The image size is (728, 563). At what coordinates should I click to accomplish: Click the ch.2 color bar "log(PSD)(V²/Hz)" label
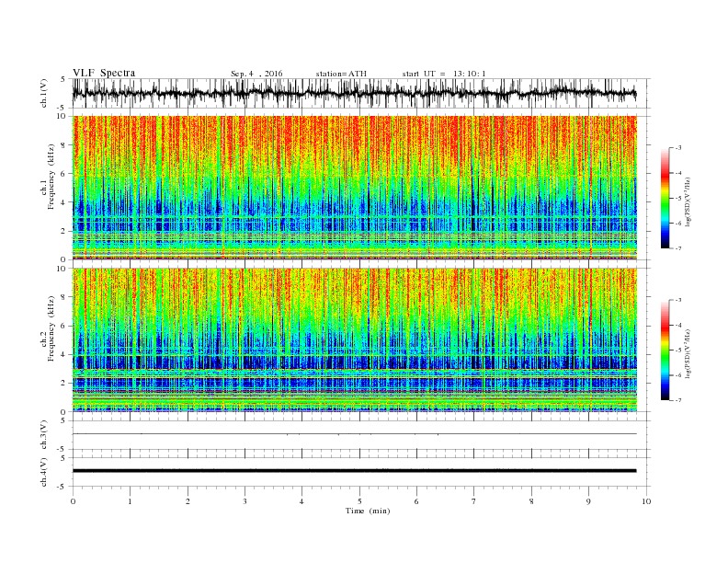click(688, 354)
